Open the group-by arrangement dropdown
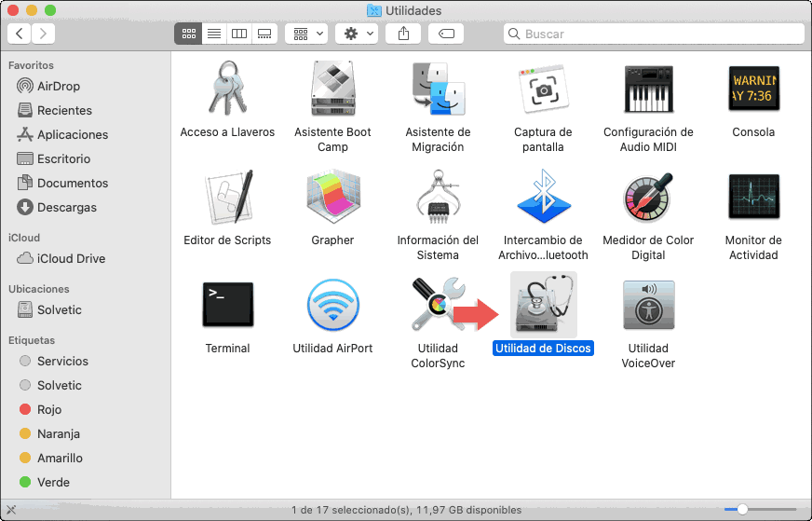The width and height of the screenshot is (812, 521). point(306,34)
